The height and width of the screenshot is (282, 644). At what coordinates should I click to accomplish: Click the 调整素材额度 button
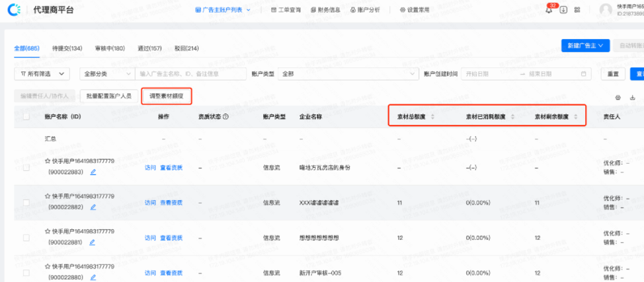click(x=167, y=96)
